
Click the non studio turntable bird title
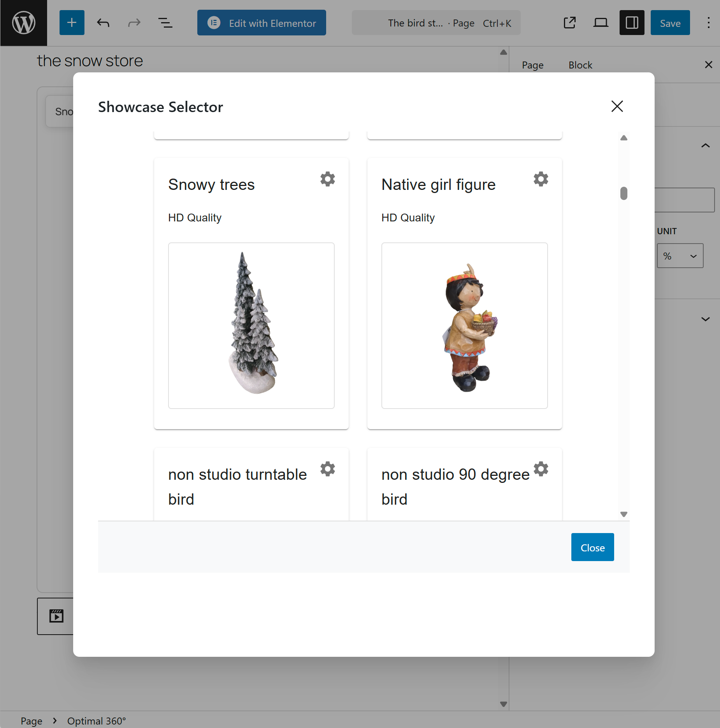point(237,487)
